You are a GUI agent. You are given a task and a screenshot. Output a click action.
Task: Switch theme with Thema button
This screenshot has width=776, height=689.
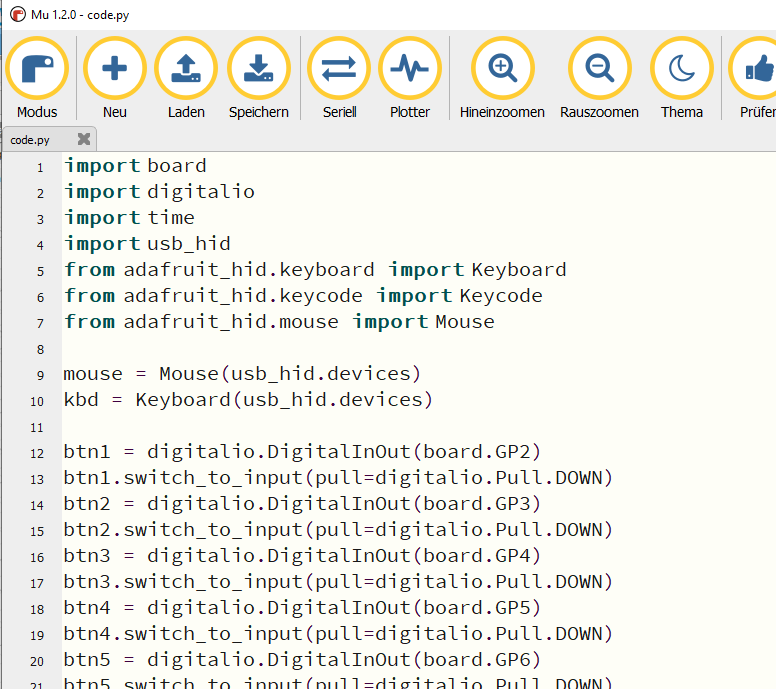click(681, 78)
